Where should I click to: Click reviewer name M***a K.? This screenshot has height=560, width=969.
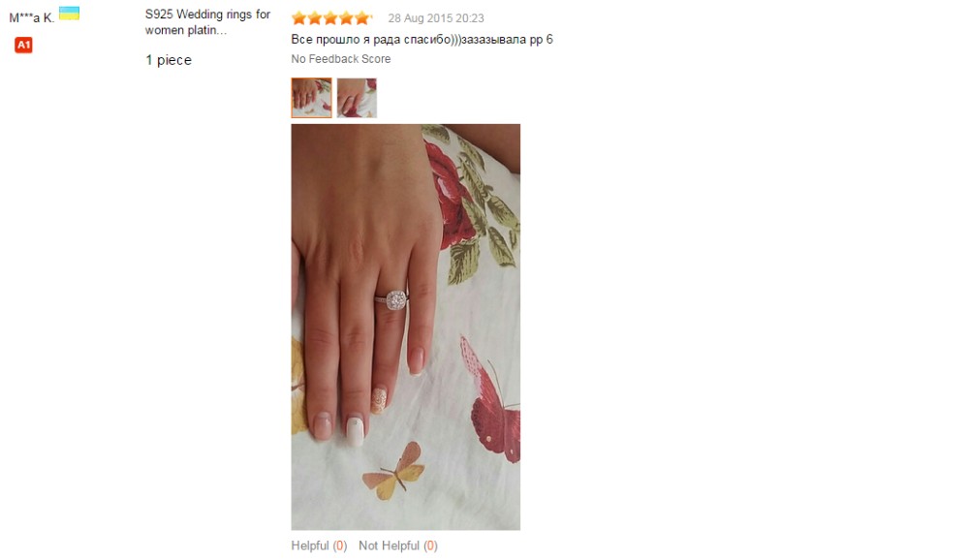point(32,18)
